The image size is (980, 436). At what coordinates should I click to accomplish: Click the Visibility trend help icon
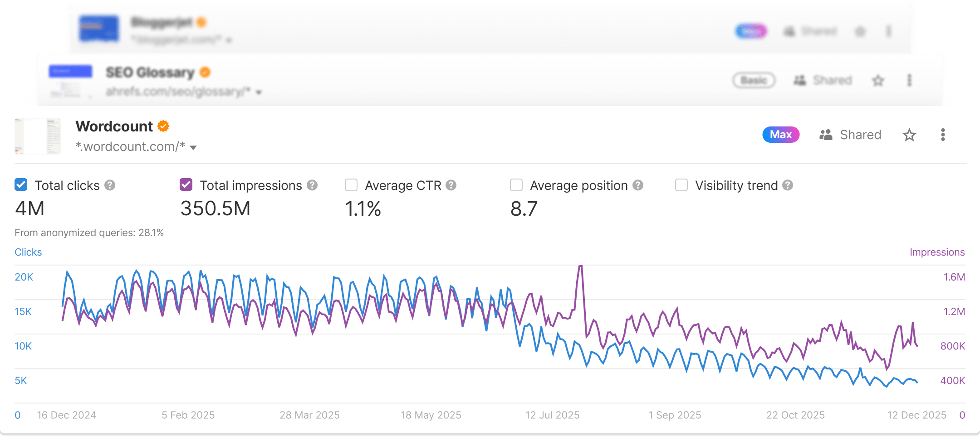click(788, 185)
